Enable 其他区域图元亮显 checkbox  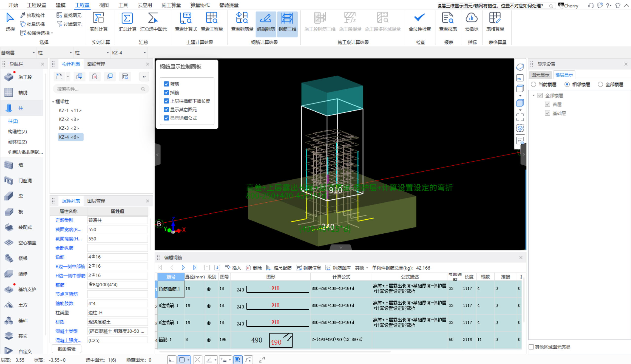point(531,347)
